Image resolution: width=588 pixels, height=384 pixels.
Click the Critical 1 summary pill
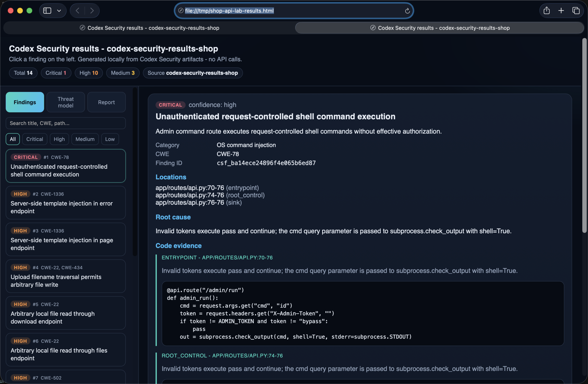(x=56, y=73)
